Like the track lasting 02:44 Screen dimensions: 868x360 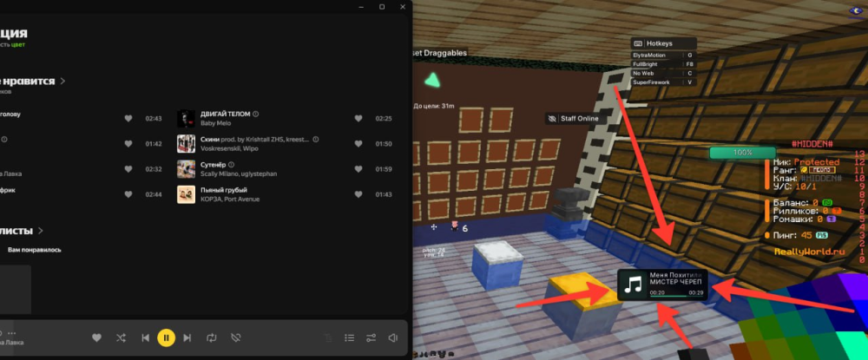pyautogui.click(x=128, y=194)
